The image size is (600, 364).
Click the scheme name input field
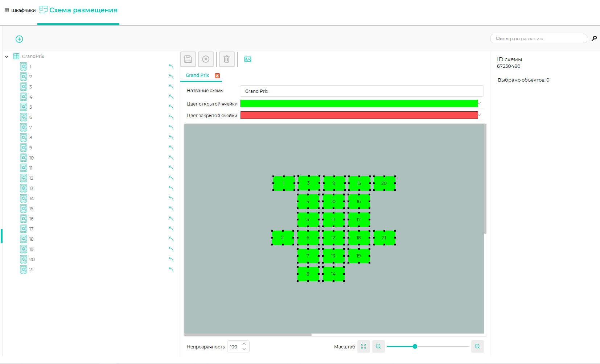[362, 91]
